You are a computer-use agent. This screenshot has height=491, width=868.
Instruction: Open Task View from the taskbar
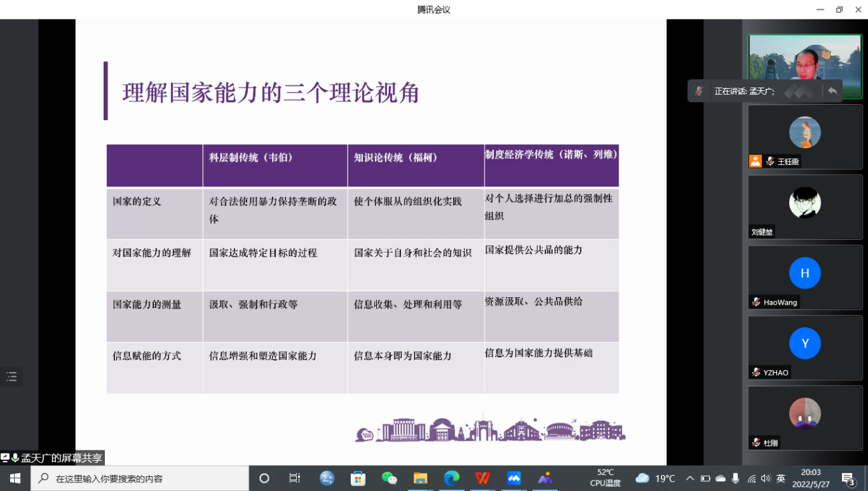point(294,478)
